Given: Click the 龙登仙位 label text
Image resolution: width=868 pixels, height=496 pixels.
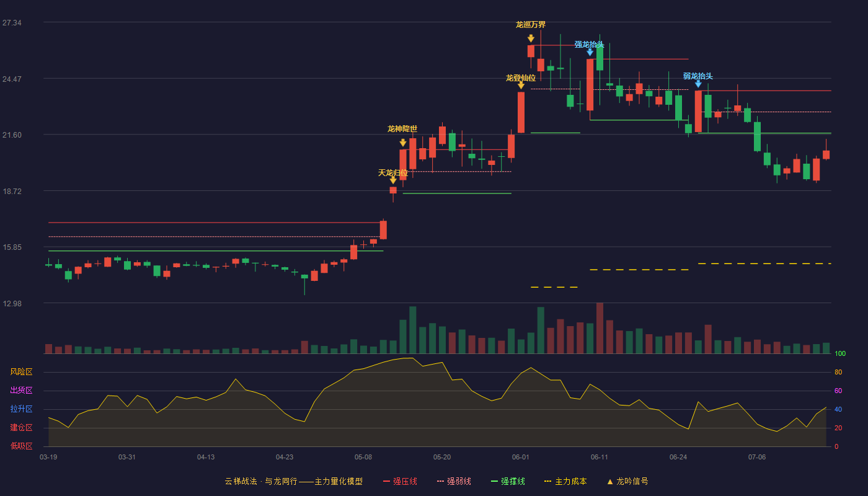Looking at the screenshot, I should pyautogui.click(x=521, y=78).
